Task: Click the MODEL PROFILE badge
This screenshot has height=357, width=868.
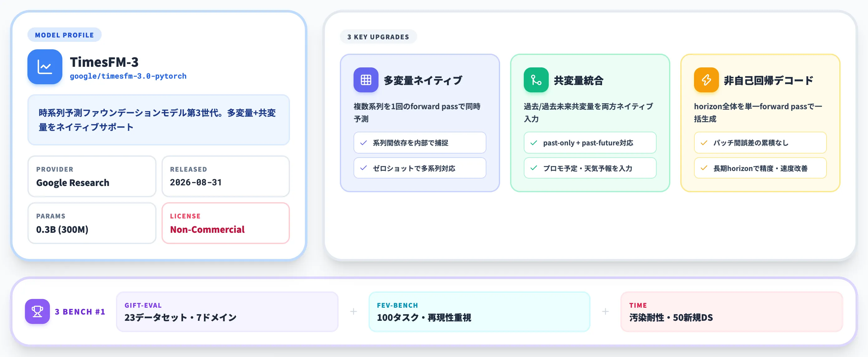Action: click(64, 35)
